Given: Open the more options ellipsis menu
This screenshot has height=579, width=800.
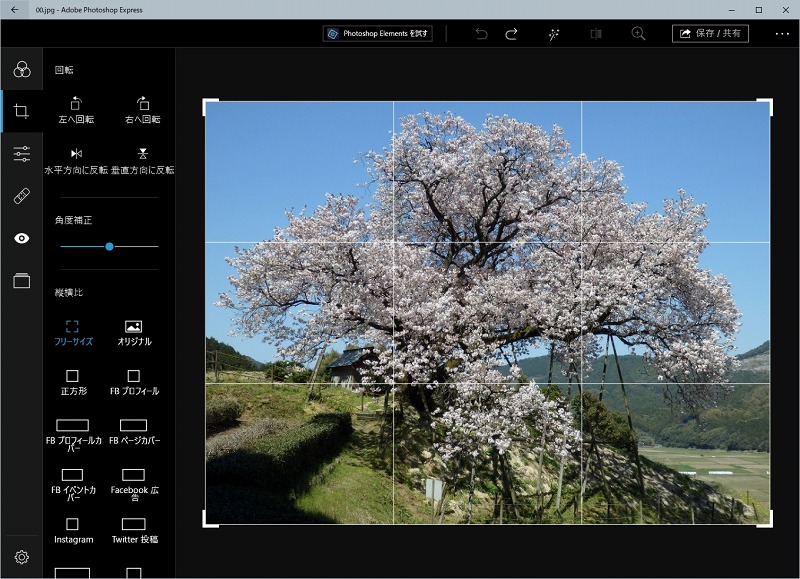Looking at the screenshot, I should pyautogui.click(x=782, y=34).
